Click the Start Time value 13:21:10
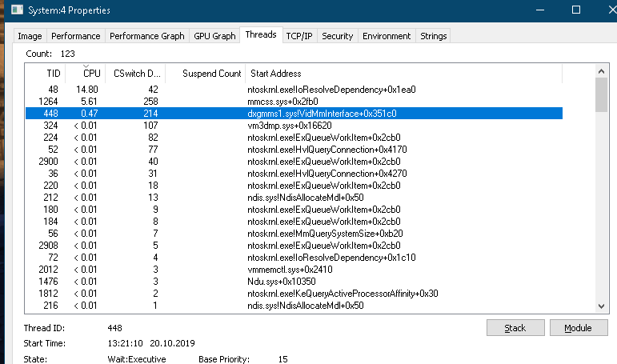The width and height of the screenshot is (617, 364). pos(125,343)
